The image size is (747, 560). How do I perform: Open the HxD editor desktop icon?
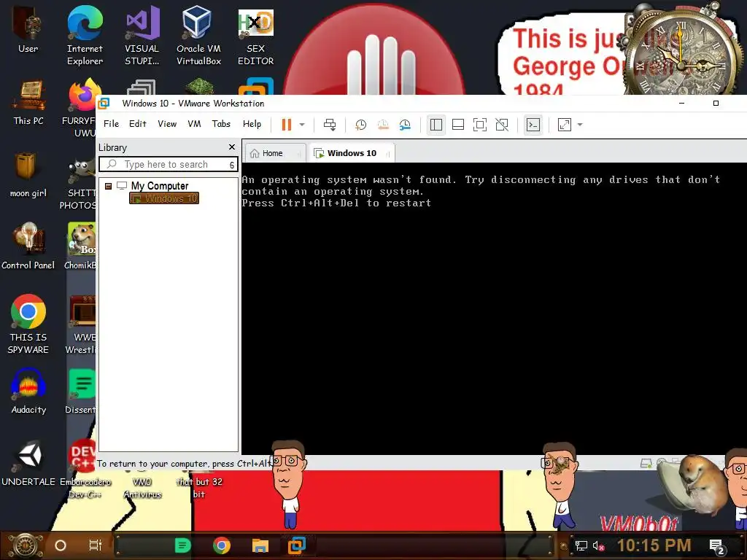(256, 36)
